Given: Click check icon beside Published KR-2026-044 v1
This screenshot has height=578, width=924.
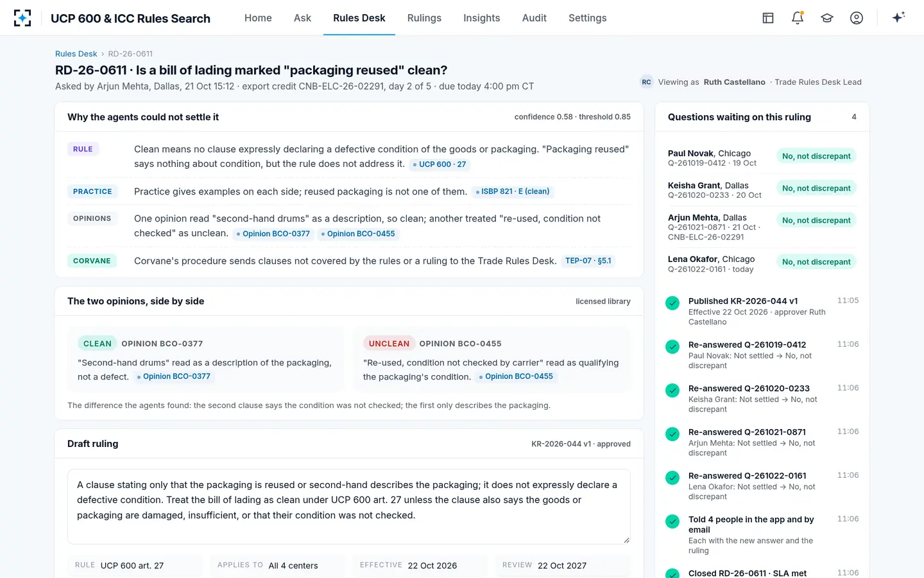Looking at the screenshot, I should pyautogui.click(x=672, y=303).
